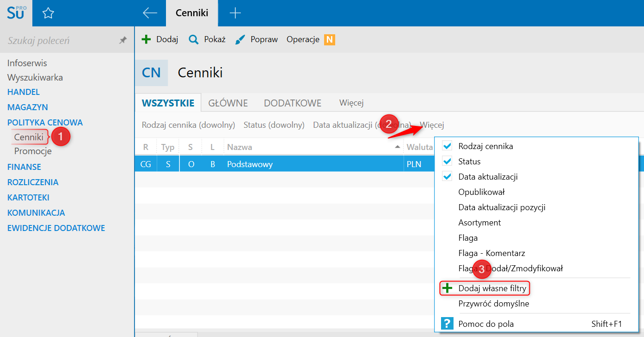Open a new tab with plus icon
This screenshot has height=337, width=644.
coord(235,13)
